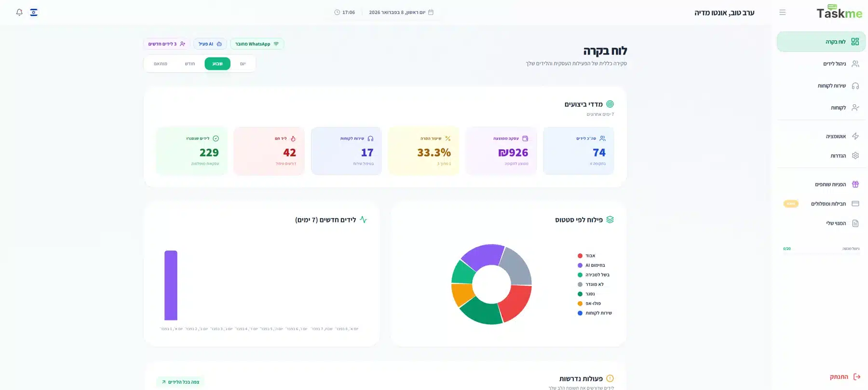
Task: Click the orange פולו-אפ legend swatch
Action: (x=580, y=304)
